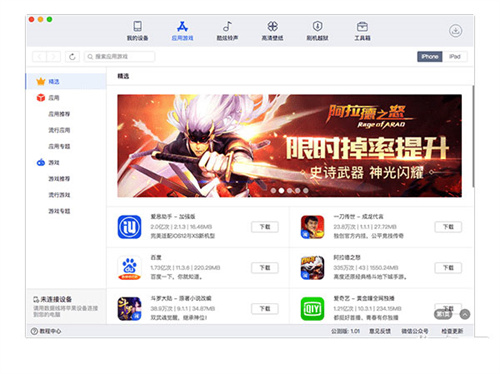Download the iU assistant app (下载)
500x374 pixels.
[265, 227]
